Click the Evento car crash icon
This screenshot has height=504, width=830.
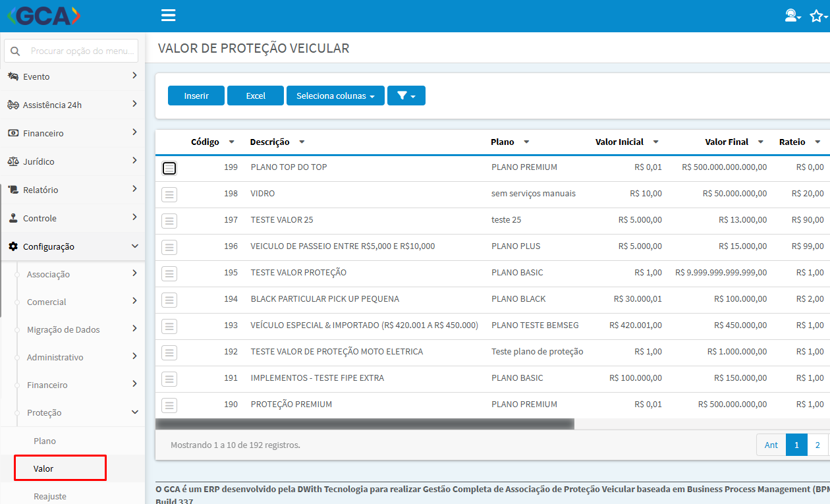[x=13, y=76]
